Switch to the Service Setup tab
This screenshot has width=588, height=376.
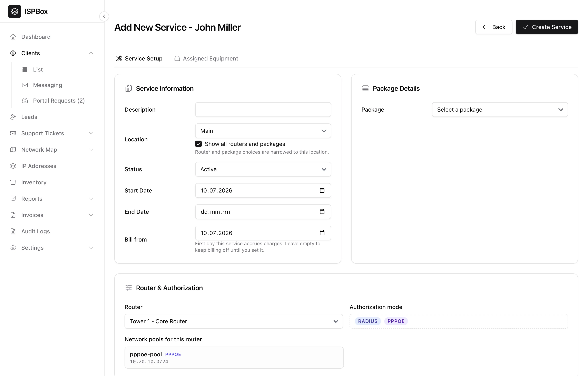(139, 58)
